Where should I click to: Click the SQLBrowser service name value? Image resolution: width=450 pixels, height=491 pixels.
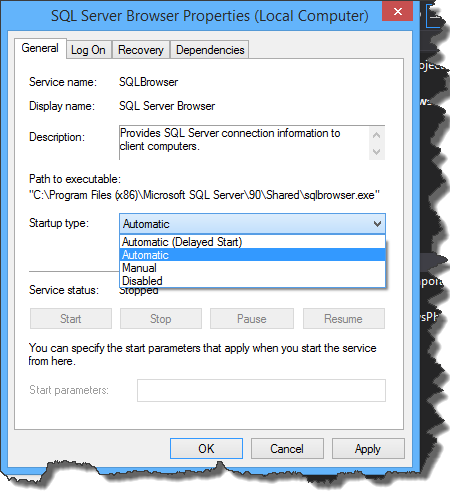click(149, 82)
